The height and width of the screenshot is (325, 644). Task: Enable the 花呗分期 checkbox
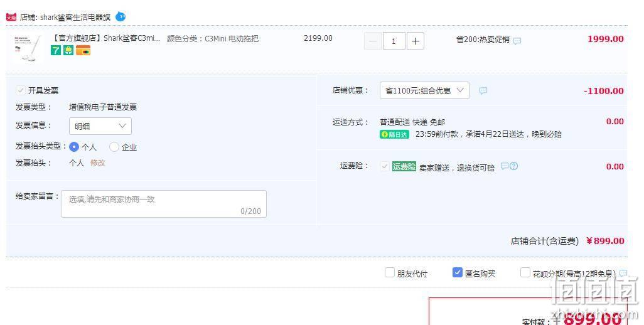(525, 272)
